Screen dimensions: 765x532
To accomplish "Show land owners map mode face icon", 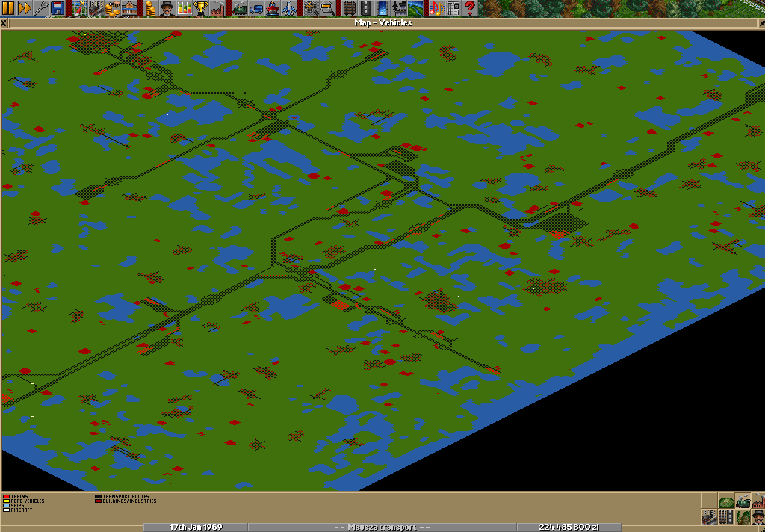I will (759, 517).
